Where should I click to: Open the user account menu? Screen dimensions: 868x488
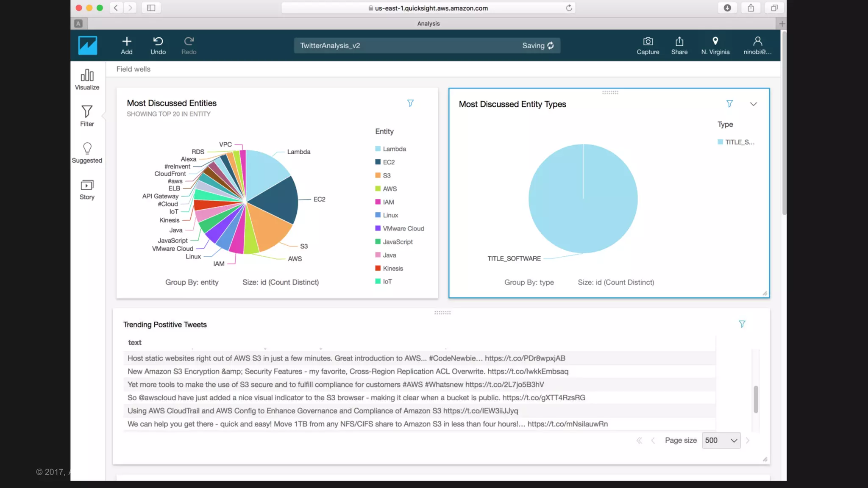point(757,45)
